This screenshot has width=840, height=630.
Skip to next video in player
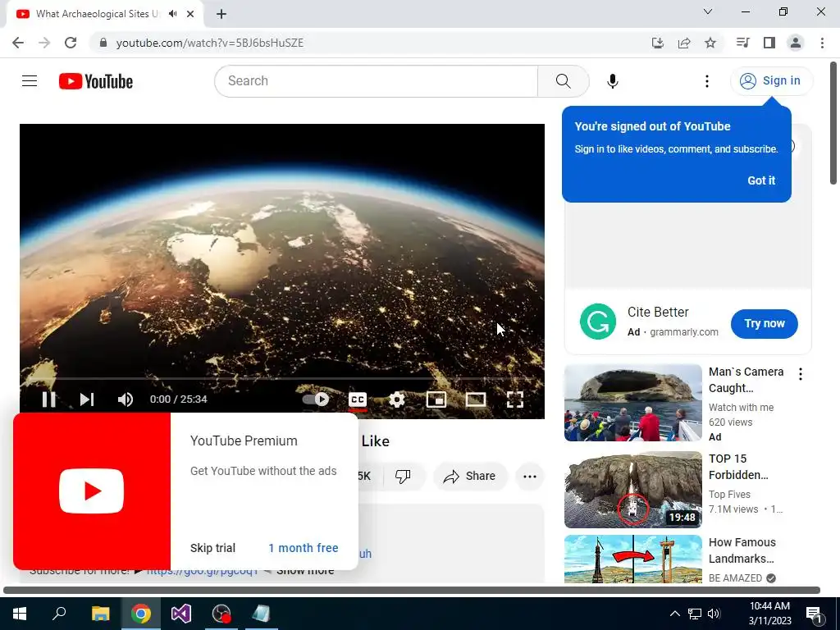pyautogui.click(x=87, y=399)
